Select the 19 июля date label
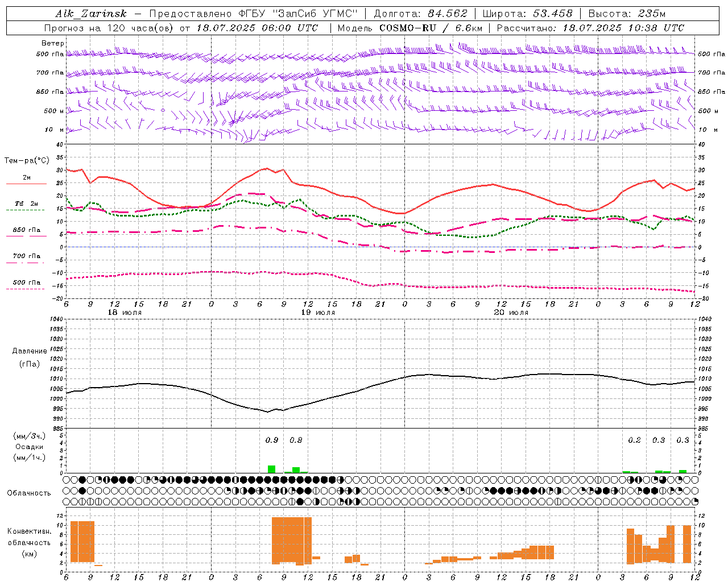Screen dimensions: 728x582 pyautogui.click(x=318, y=313)
